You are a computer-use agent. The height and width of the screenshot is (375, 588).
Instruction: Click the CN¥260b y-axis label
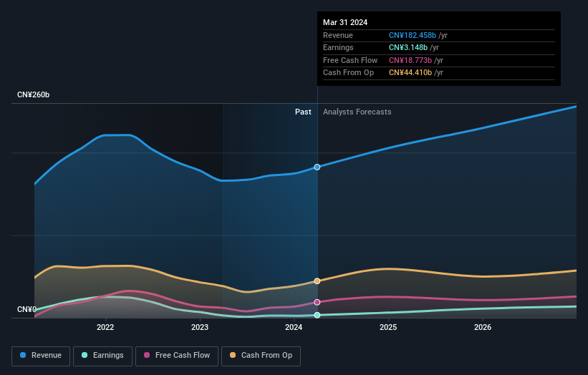[x=34, y=94]
